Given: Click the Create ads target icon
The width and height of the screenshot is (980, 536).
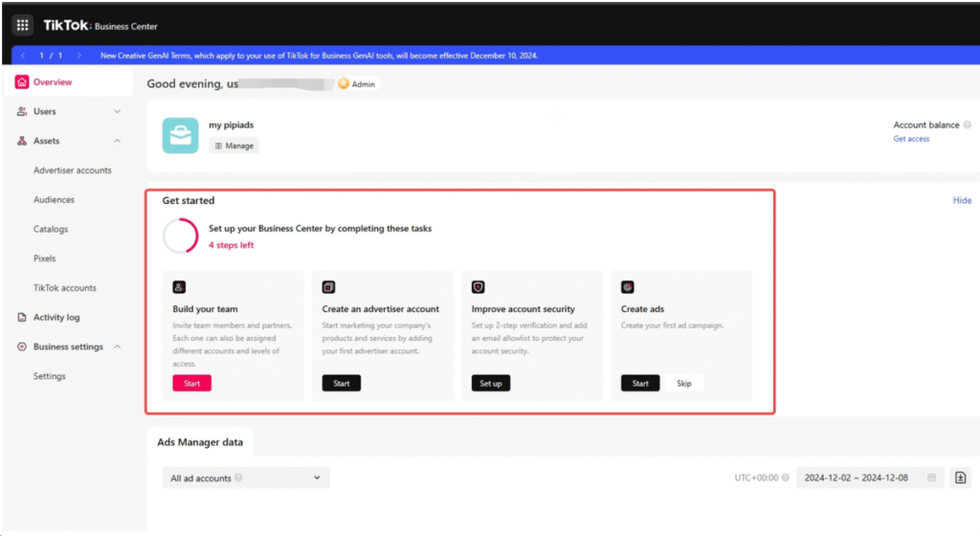Looking at the screenshot, I should [x=628, y=287].
